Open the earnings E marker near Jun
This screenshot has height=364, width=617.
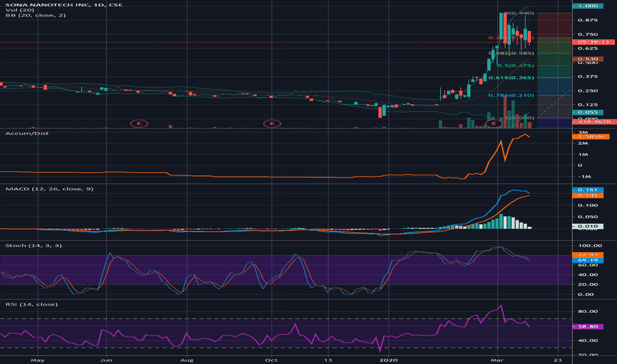coord(139,124)
